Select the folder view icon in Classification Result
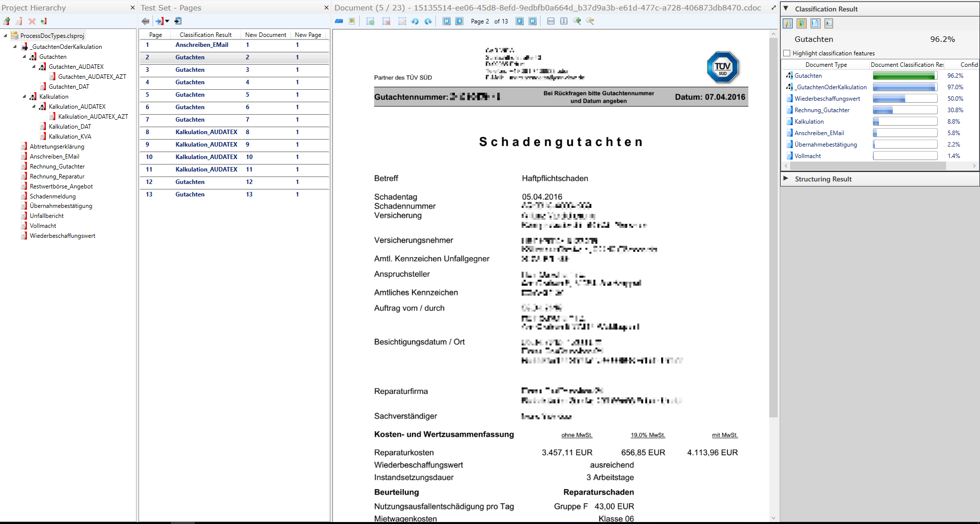 coord(788,23)
